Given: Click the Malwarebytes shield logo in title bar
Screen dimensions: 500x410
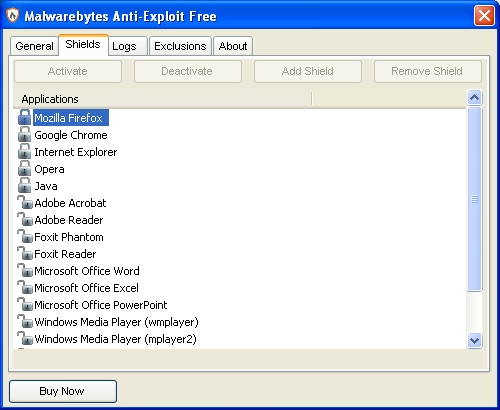Looking at the screenshot, I should 13,16.
